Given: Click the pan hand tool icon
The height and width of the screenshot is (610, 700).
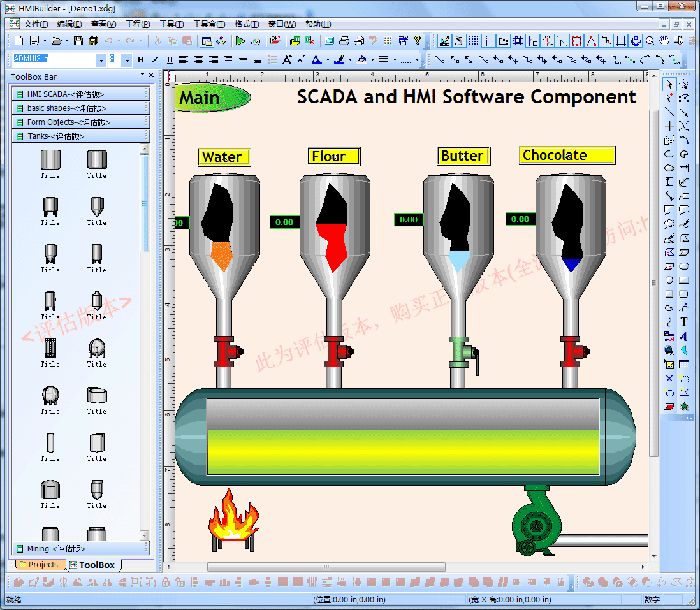Looking at the screenshot, I should click(665, 41).
